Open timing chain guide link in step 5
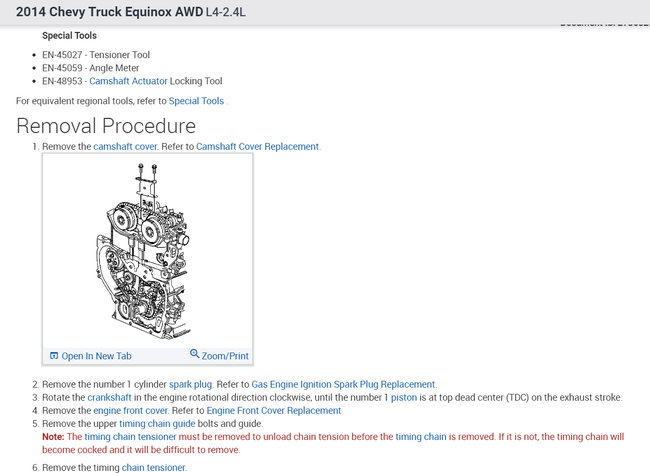The image size is (650, 473). 157,424
